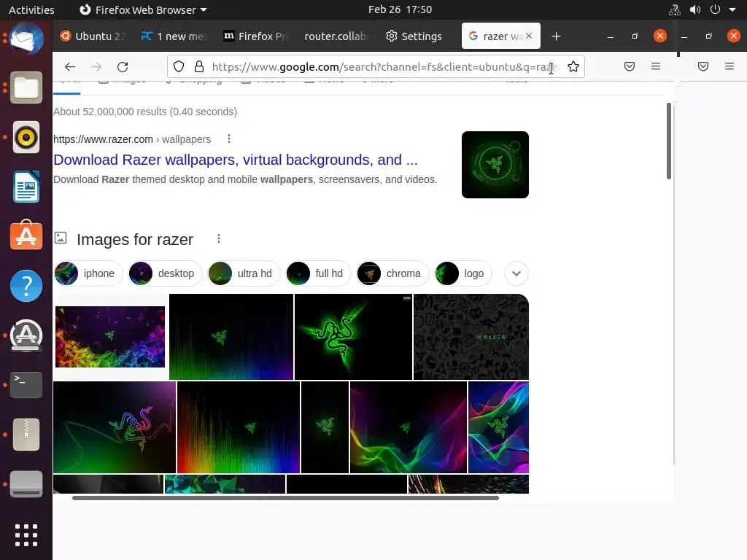Reload the page with the refresh icon
The image size is (747, 560).
pos(123,66)
